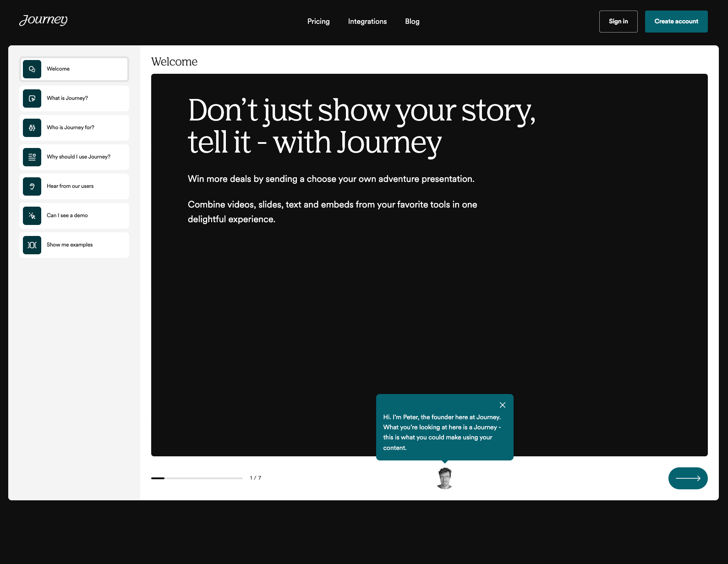Open the Why should I use Journey? step

click(x=74, y=157)
